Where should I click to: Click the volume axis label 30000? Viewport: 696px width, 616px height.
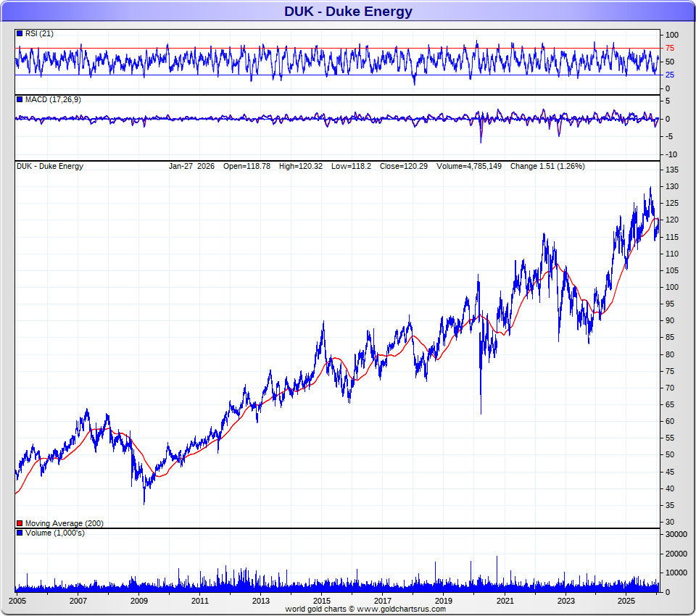(x=676, y=534)
